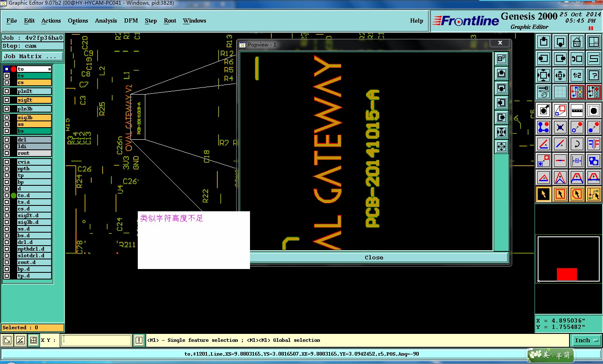Click the pan left arrow tool
Screen dimensions: 603x364
[x=544, y=59]
